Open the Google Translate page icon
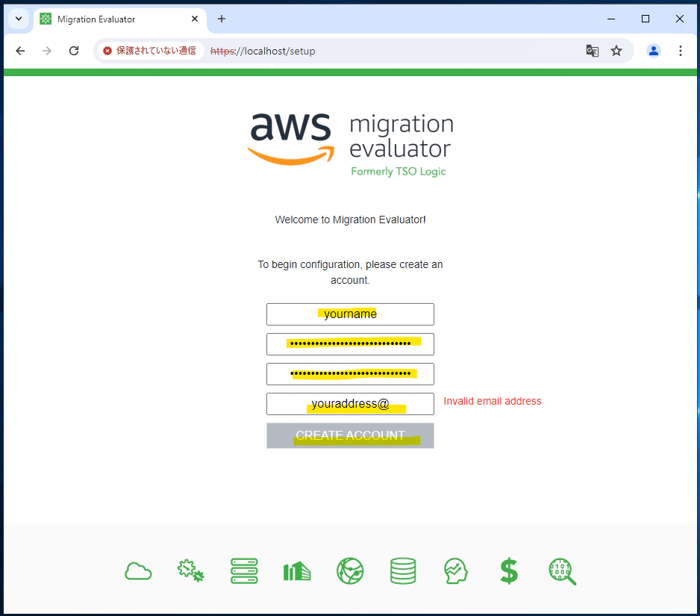The image size is (700, 616). 593,51
